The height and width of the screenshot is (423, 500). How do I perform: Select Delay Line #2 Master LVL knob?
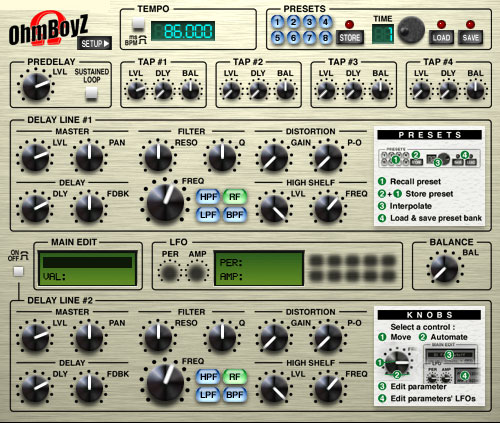[35, 338]
